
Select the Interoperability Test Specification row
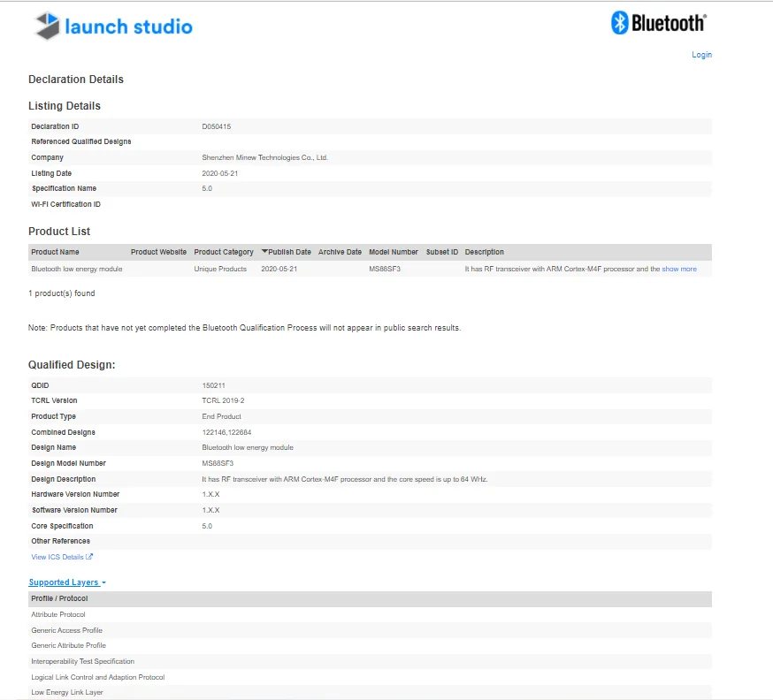click(370, 661)
